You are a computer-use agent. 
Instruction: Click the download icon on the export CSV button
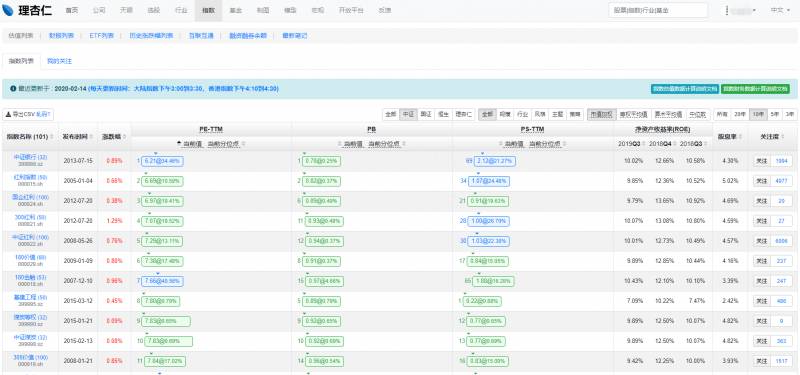(9, 115)
